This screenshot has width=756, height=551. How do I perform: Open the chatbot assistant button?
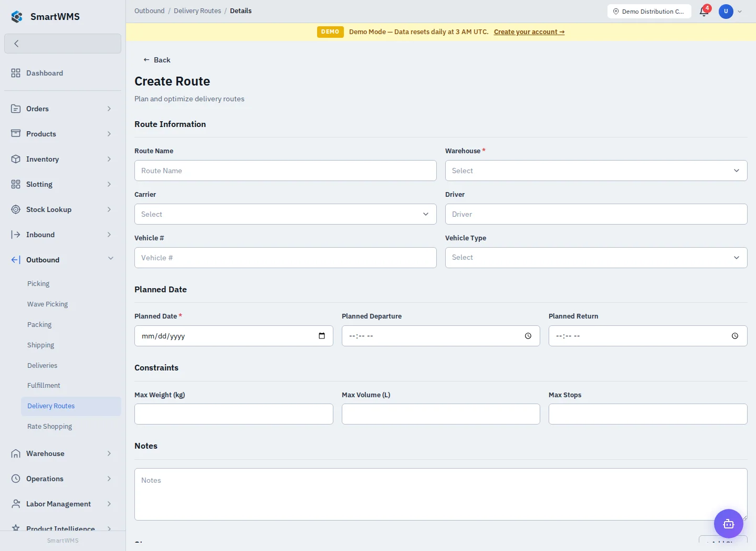click(729, 524)
